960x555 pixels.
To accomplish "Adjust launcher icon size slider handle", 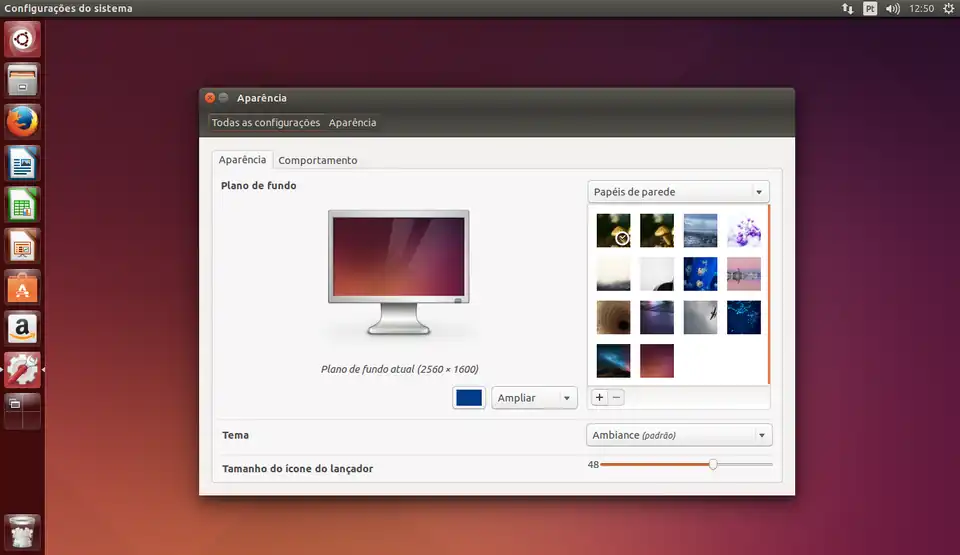I will point(713,464).
